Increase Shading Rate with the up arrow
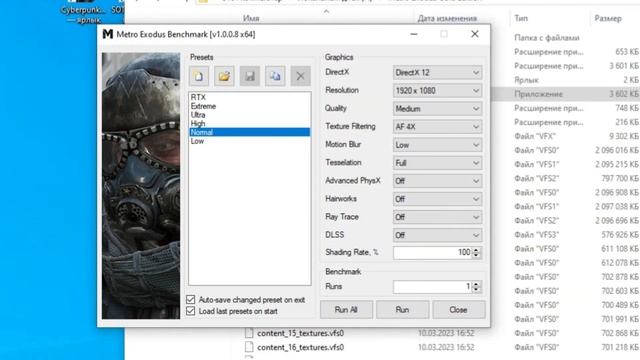 point(476,249)
